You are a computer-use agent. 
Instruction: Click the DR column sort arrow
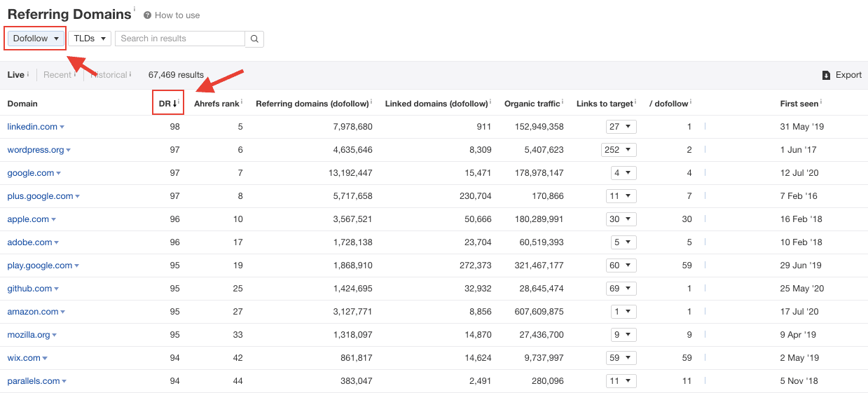[x=174, y=104]
